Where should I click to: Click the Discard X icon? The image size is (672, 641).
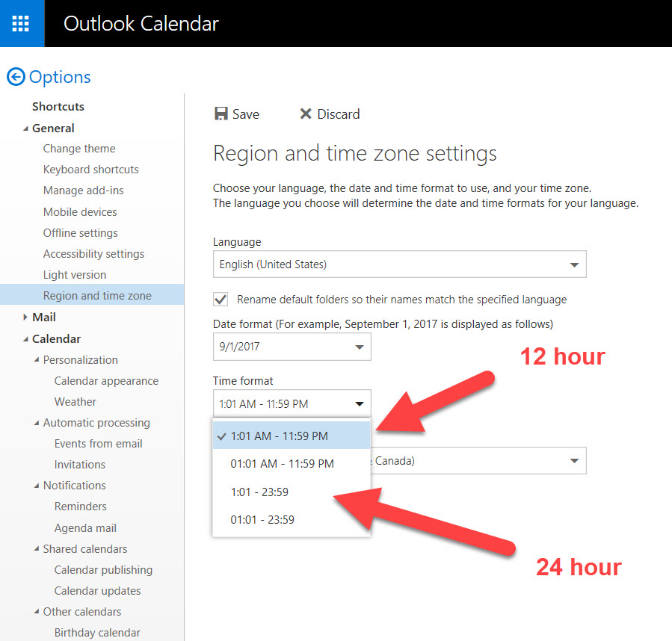306,114
